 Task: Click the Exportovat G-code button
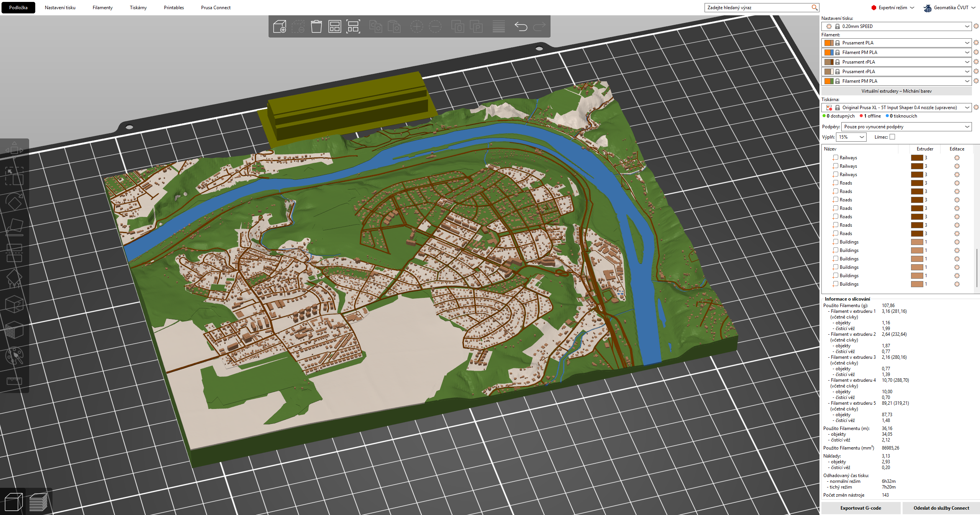pos(861,508)
